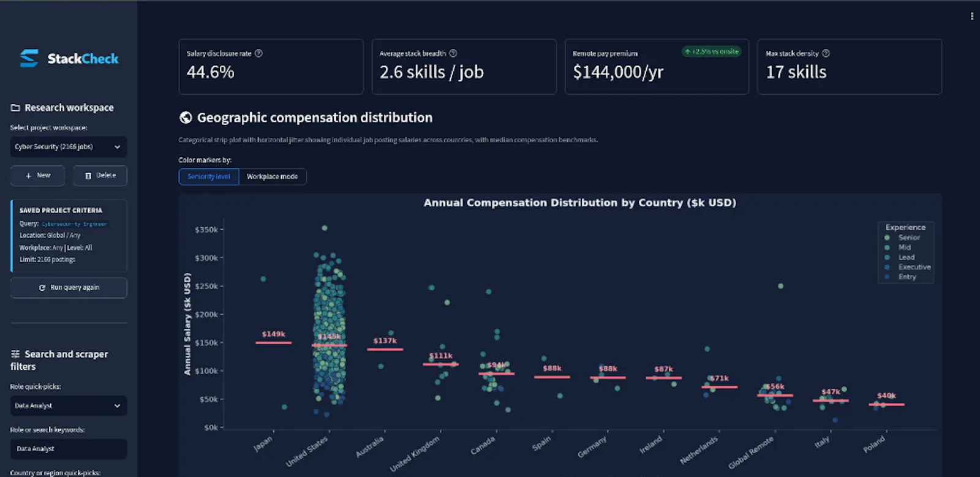The height and width of the screenshot is (477, 980).
Task: Click the United States axis label
Action: pos(307,452)
